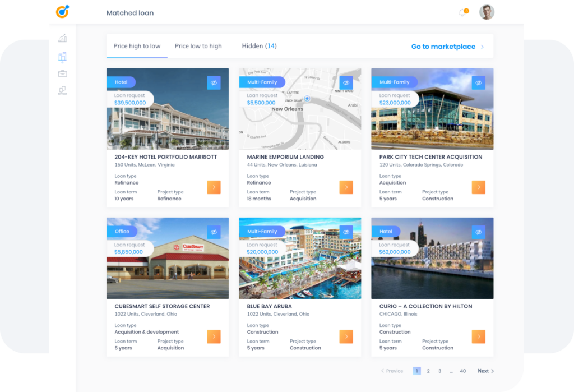Click the $62,000,000 loan request amount

pyautogui.click(x=395, y=252)
